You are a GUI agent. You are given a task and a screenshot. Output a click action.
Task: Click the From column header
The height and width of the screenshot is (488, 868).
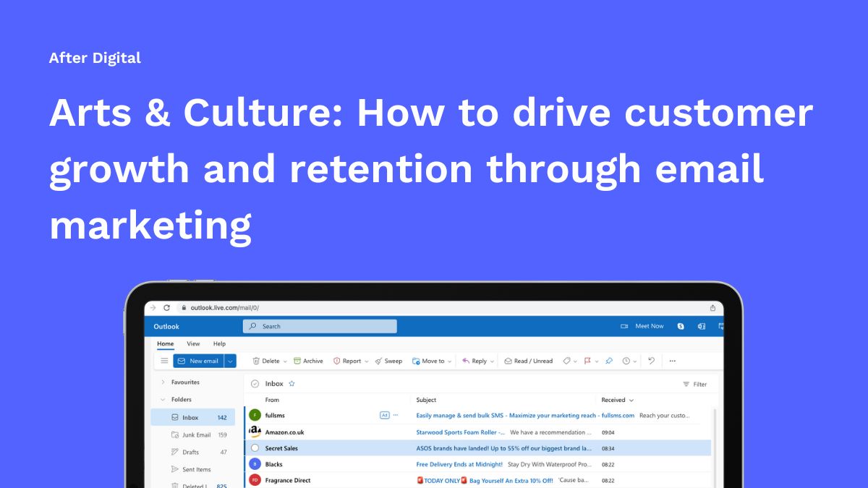pos(272,400)
